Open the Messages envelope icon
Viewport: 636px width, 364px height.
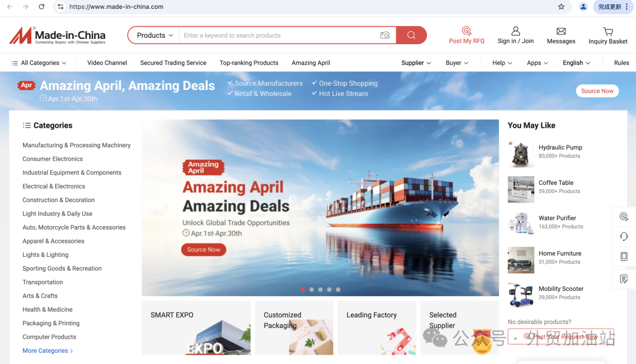[561, 31]
